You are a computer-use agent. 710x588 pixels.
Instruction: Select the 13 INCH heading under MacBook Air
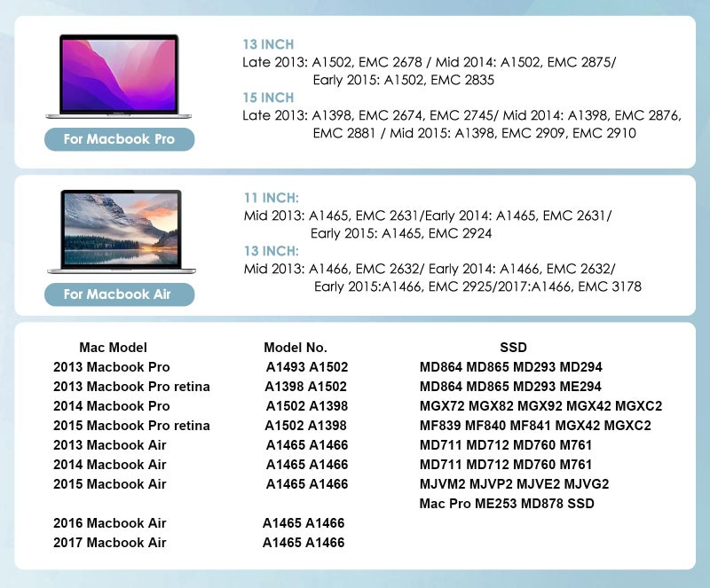coord(272,251)
